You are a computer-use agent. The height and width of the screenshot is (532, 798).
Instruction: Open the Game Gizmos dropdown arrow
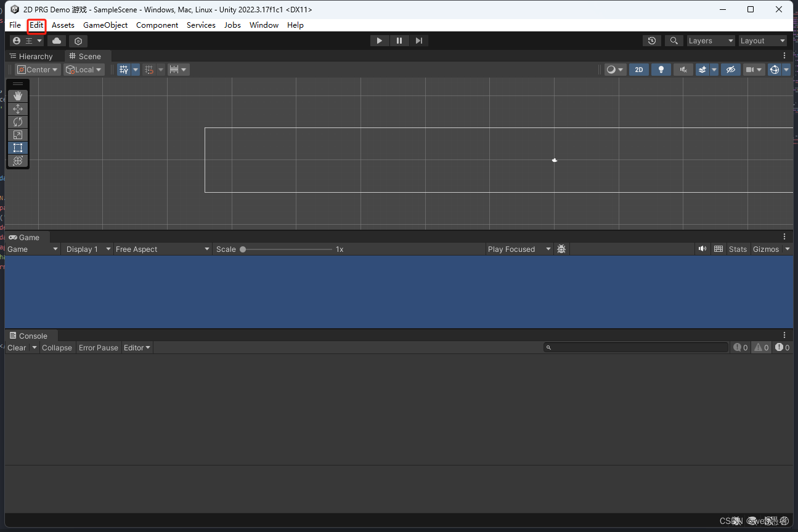tap(786, 249)
